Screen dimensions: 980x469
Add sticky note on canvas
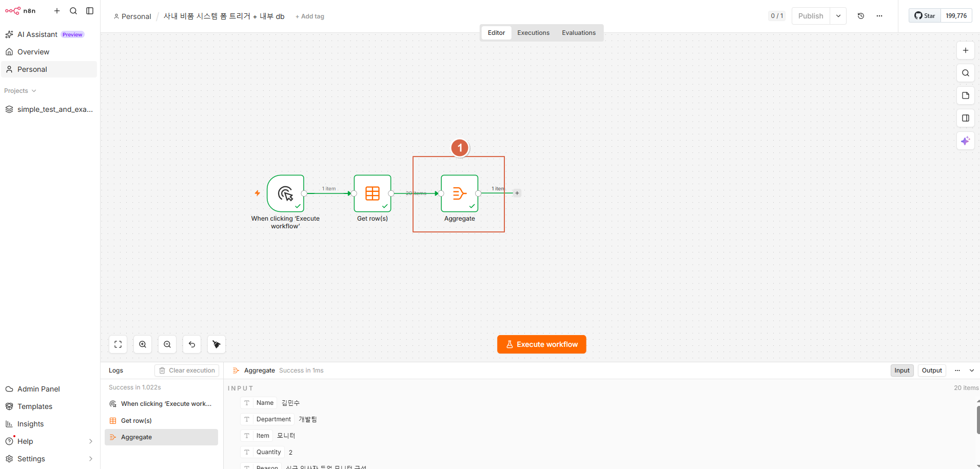[966, 95]
